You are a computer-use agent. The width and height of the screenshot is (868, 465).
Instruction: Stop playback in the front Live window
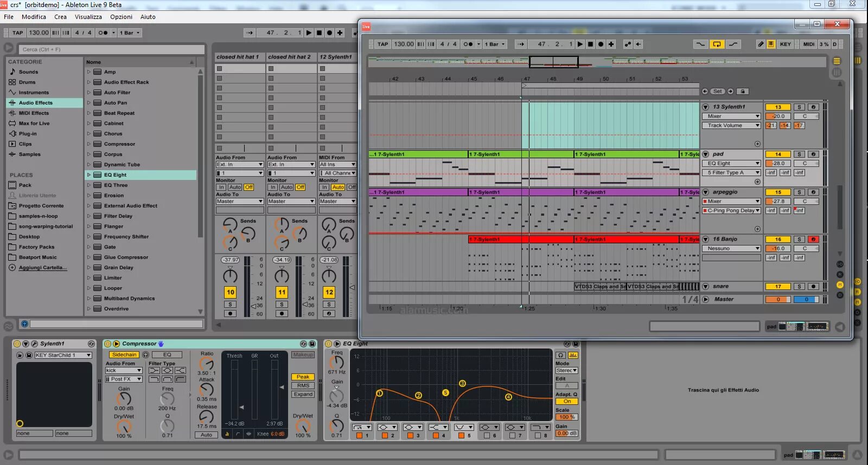(590, 44)
